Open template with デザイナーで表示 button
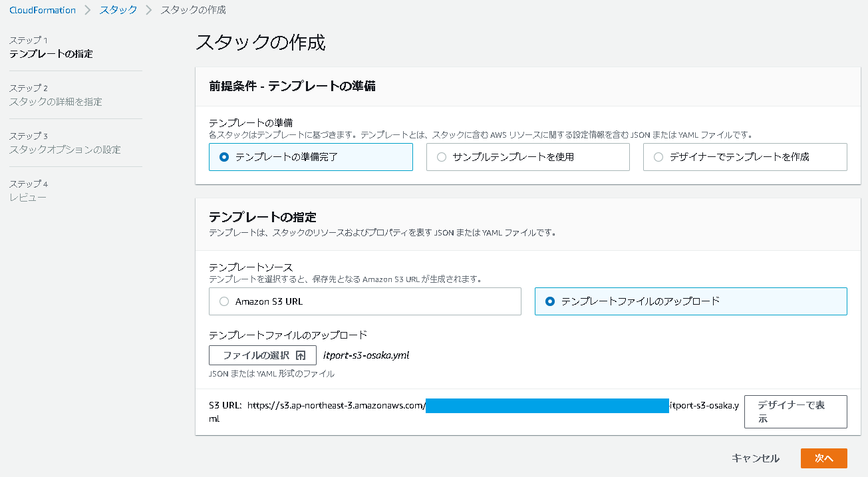Screen dimensions: 868x477 click(796, 412)
